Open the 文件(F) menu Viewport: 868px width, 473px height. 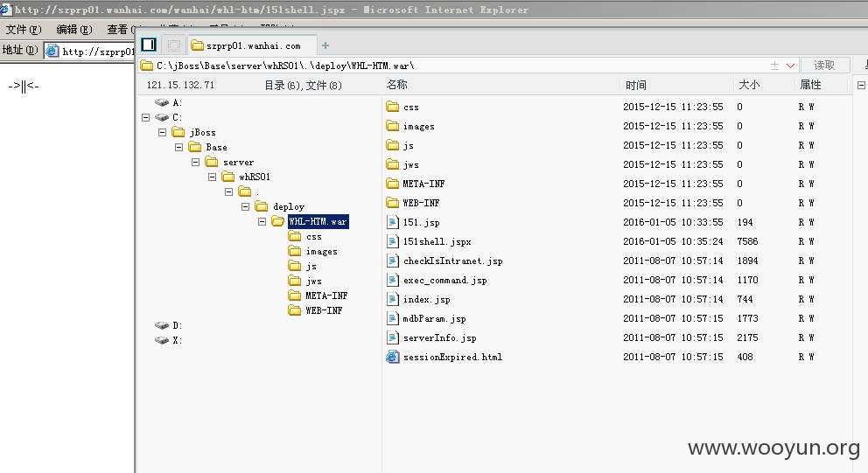[24, 30]
